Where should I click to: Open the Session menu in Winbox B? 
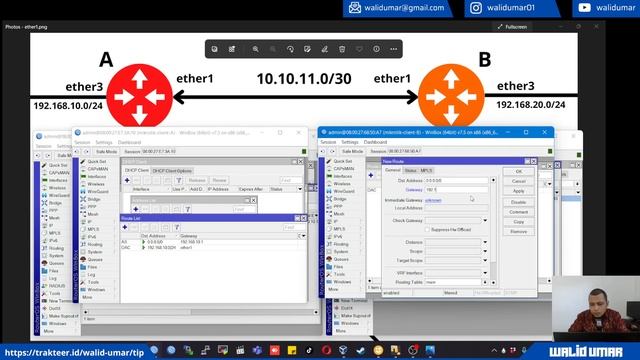328,142
